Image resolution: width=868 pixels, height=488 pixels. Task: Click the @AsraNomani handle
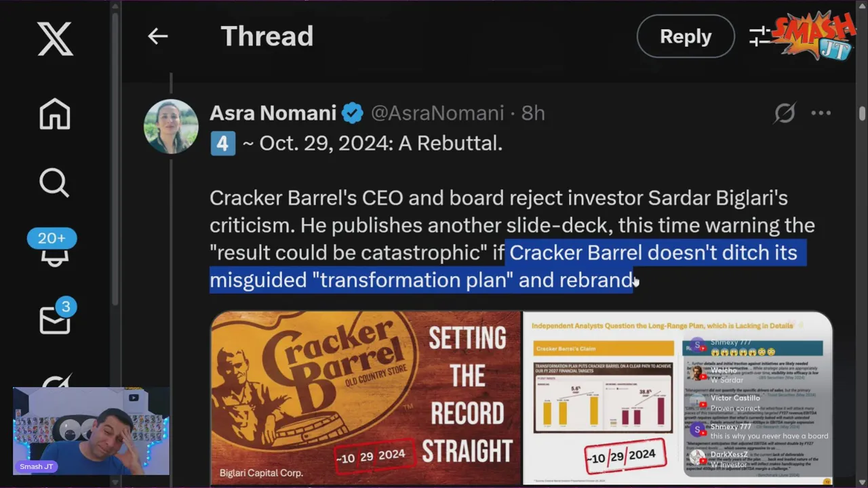(x=437, y=113)
